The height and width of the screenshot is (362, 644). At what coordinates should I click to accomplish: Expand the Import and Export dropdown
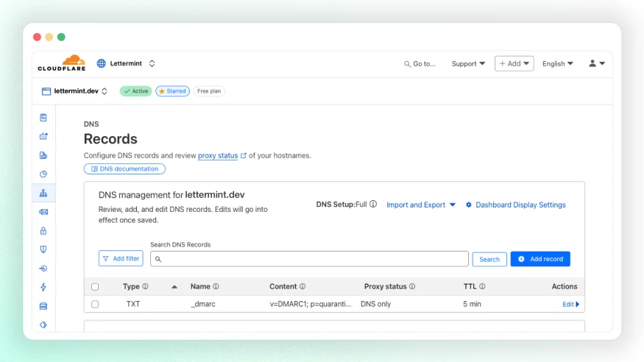tap(421, 205)
